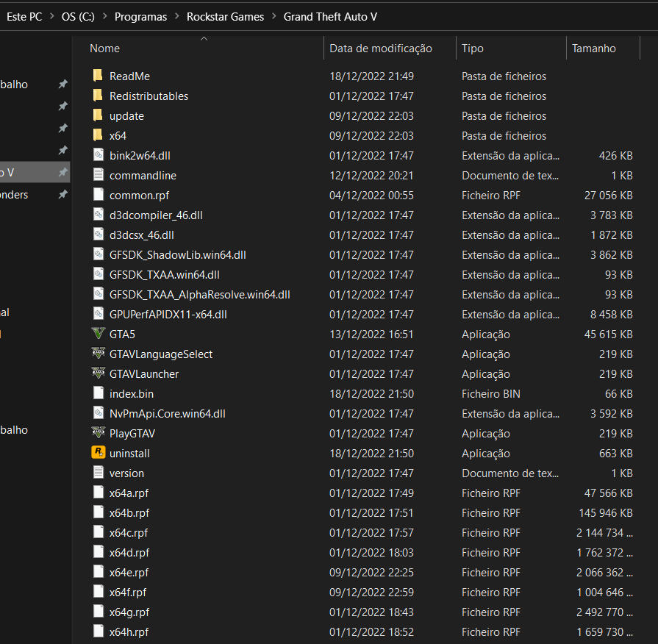
Task: Expand chevron after 'OS (C:)' in breadcrumb
Action: 105,16
